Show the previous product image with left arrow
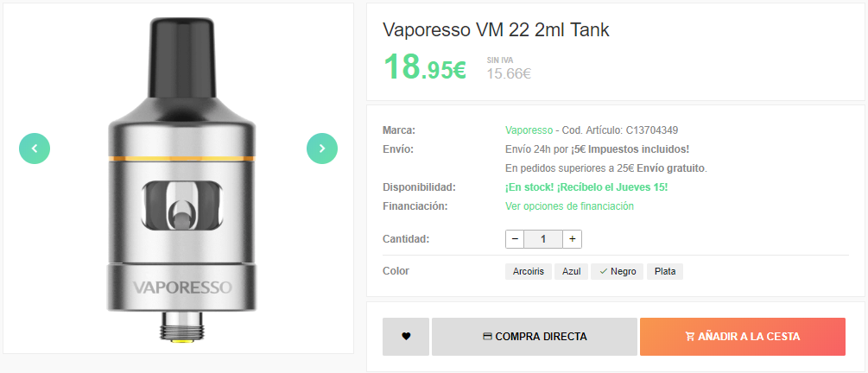868x373 pixels. coord(35,149)
